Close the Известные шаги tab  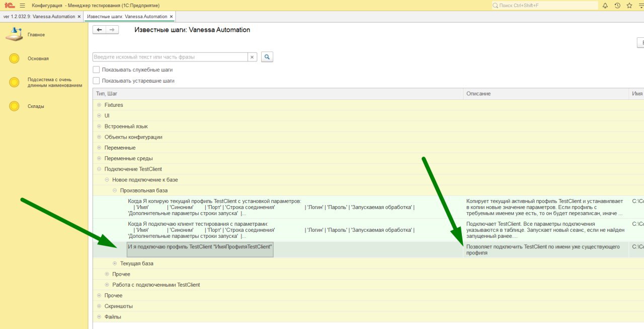[171, 17]
